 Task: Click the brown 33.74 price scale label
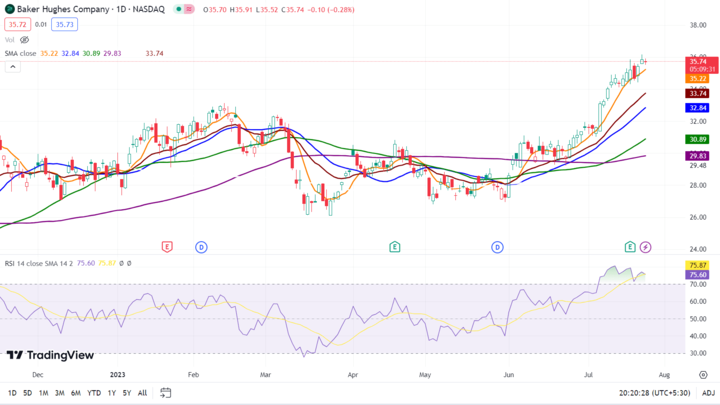click(x=697, y=94)
